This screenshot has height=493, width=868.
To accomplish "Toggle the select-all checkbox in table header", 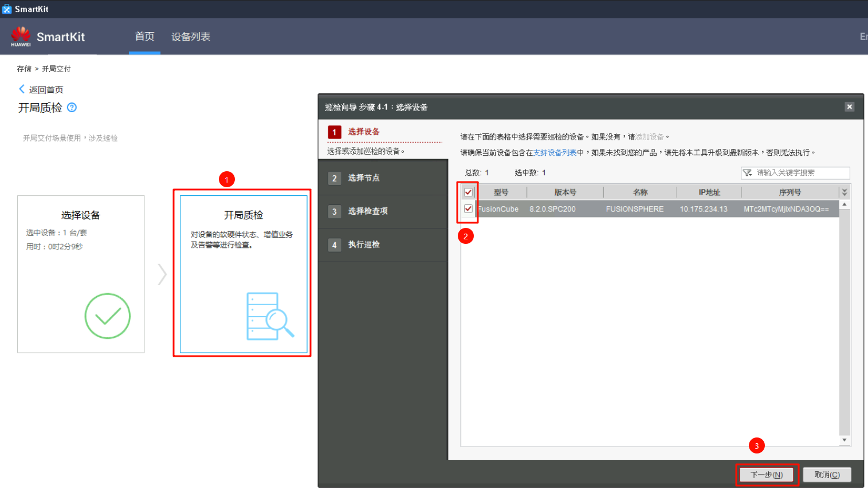I will point(468,192).
